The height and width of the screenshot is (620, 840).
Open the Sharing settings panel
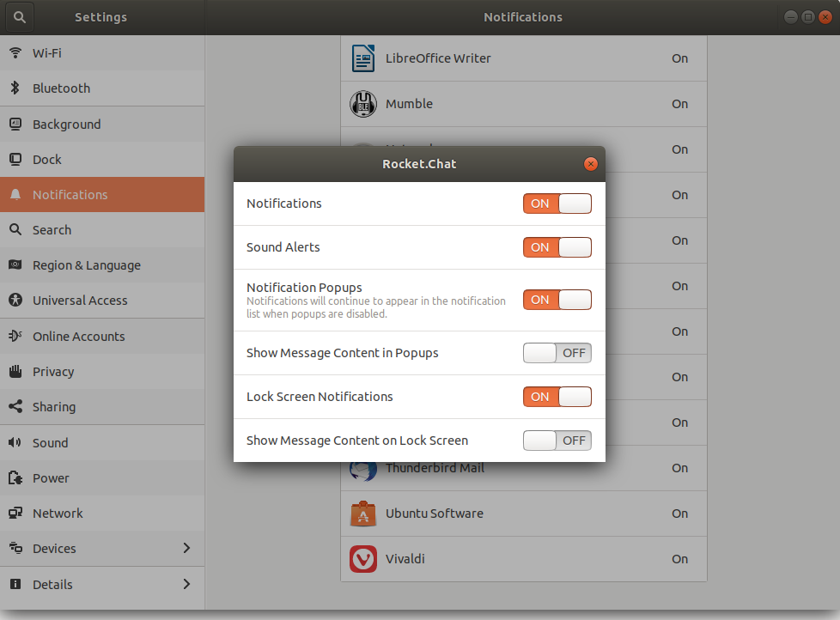(x=102, y=407)
